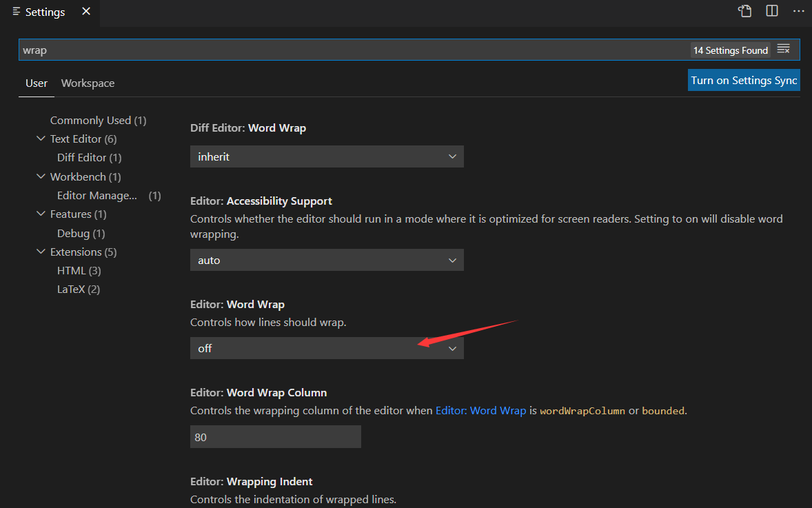Image resolution: width=812 pixels, height=508 pixels.
Task: Select Features (1) category label
Action: coord(78,214)
